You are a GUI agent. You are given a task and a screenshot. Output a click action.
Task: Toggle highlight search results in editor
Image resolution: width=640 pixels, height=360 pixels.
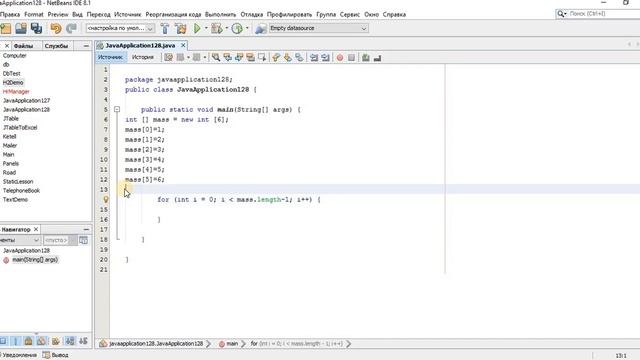tap(250, 58)
